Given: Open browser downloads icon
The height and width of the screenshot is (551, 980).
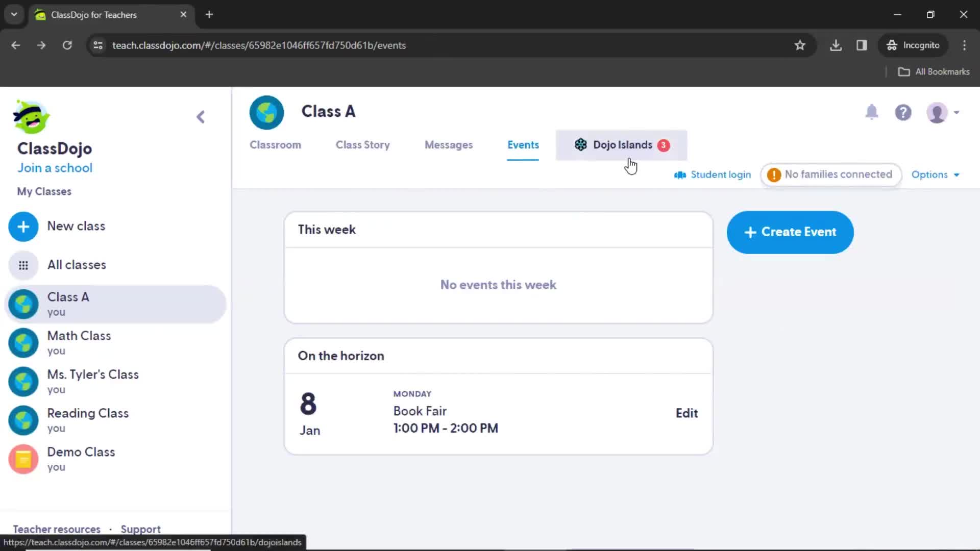Looking at the screenshot, I should point(836,45).
